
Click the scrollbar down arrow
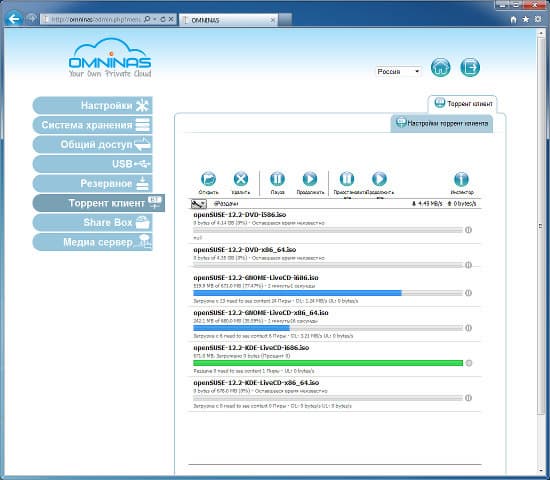click(541, 471)
